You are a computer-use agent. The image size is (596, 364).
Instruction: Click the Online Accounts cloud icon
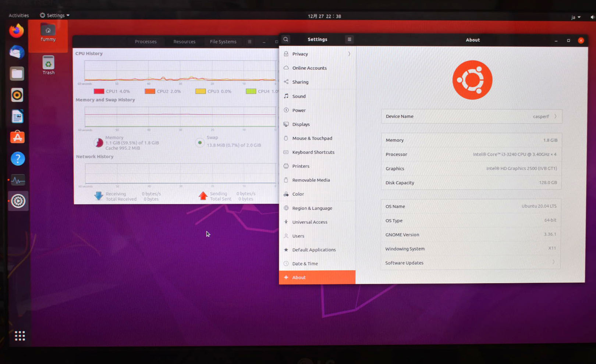286,68
